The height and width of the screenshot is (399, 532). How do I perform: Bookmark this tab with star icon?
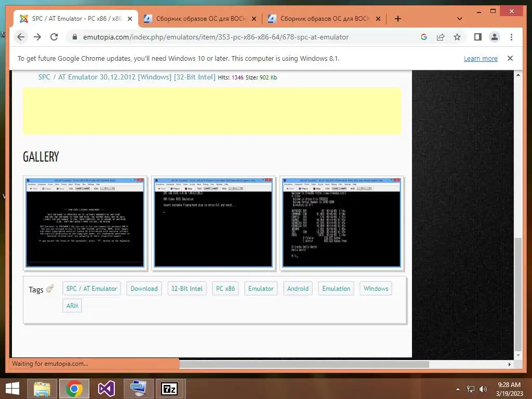pyautogui.click(x=457, y=37)
